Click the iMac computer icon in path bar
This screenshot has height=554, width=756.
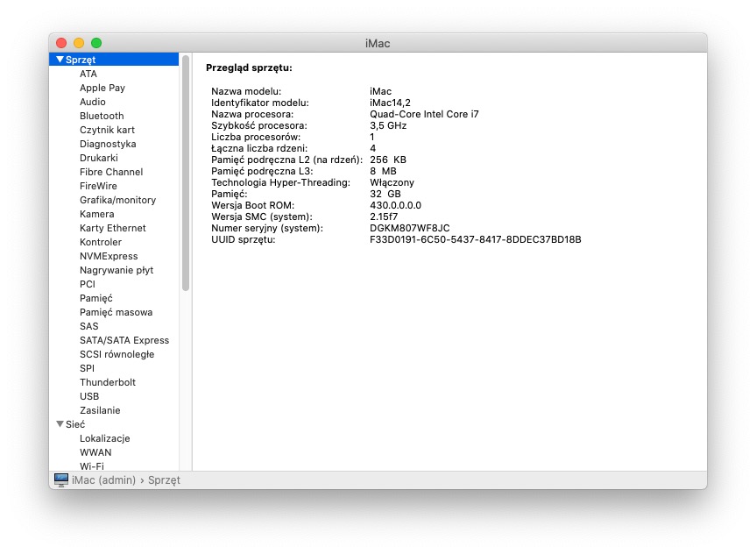(61, 479)
